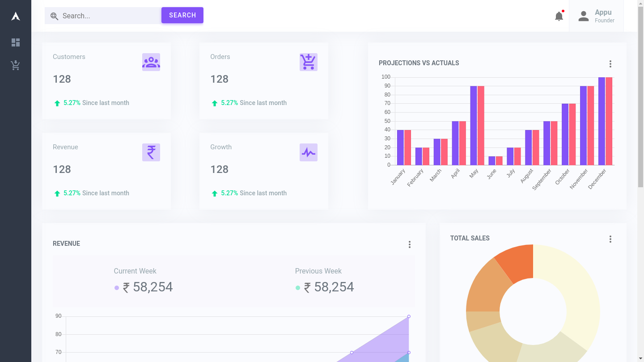Click the Orders add-to-cart icon
The image size is (644, 362).
pyautogui.click(x=309, y=62)
